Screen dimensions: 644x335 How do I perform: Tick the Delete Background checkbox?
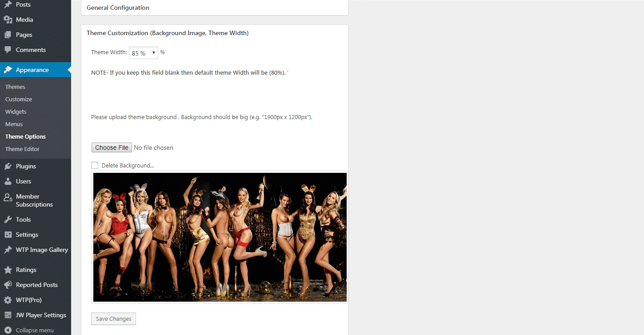pos(95,165)
